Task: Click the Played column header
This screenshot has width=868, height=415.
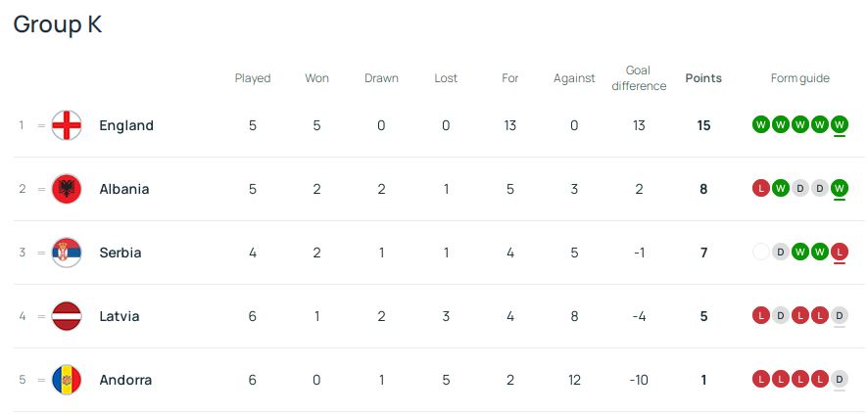Action: point(253,78)
